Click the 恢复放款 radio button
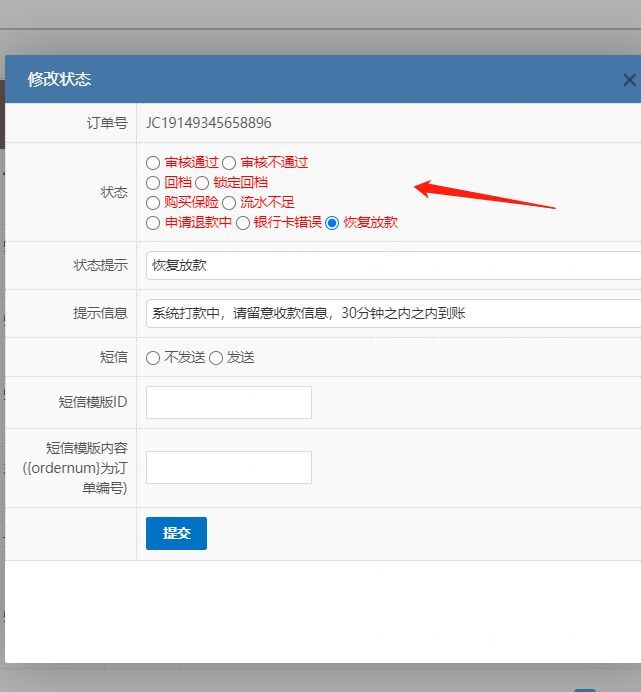 pos(332,223)
